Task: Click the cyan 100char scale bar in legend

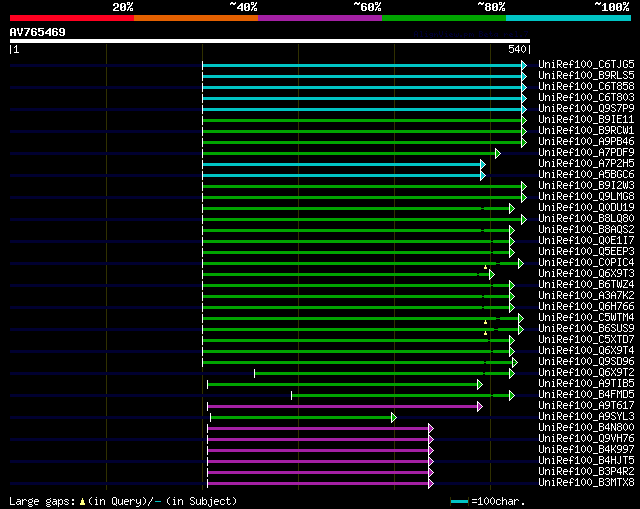Action: [459, 501]
